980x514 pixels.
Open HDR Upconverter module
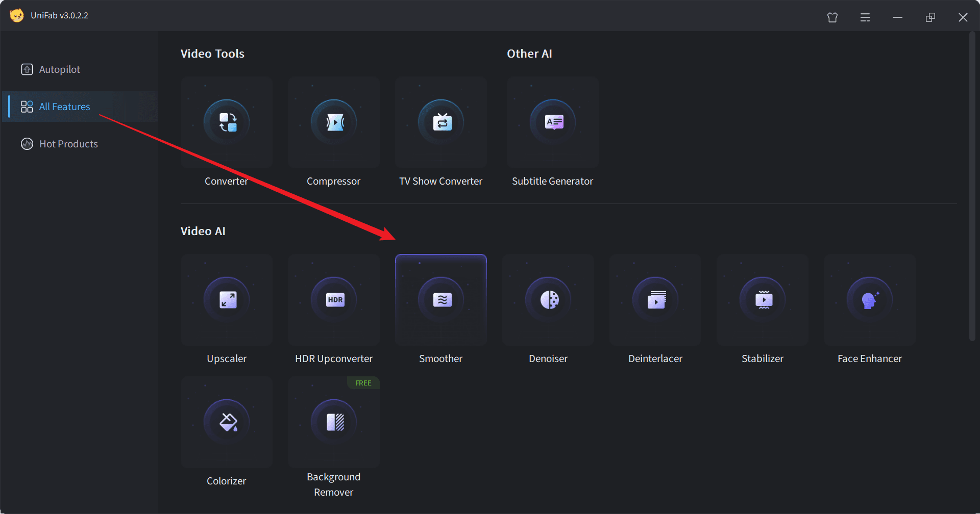(x=334, y=300)
